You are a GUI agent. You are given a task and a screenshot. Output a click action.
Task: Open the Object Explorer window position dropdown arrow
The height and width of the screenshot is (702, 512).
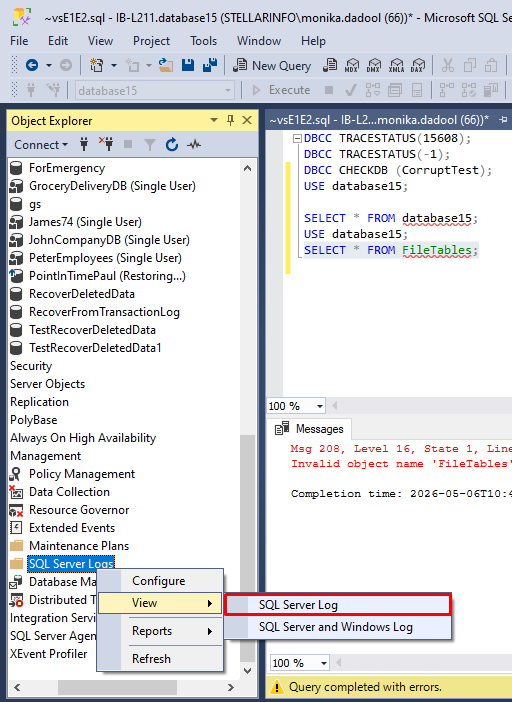click(214, 120)
